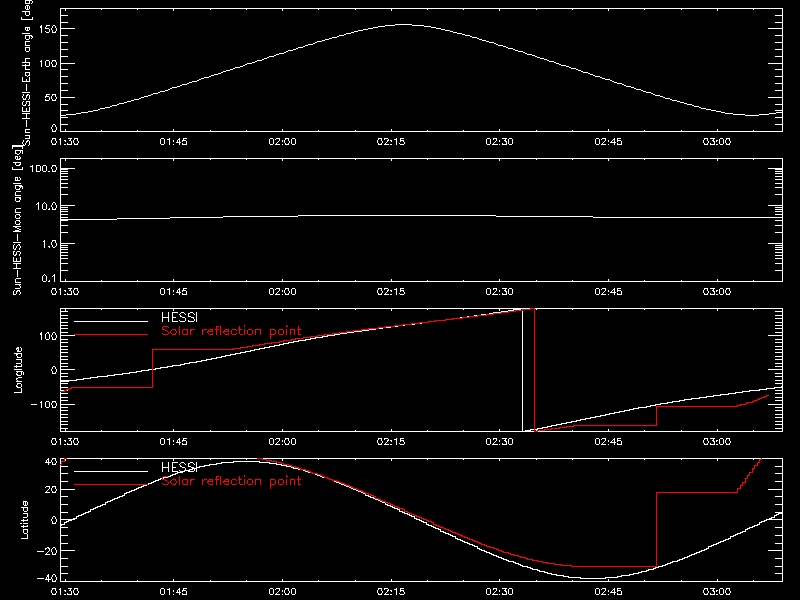Click the 10.0 tick on Moon angle axis
Viewport: 800px width, 600px height.
[46, 206]
